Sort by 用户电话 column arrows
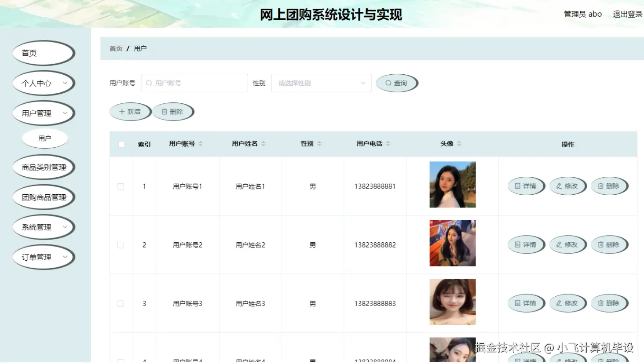 [388, 144]
